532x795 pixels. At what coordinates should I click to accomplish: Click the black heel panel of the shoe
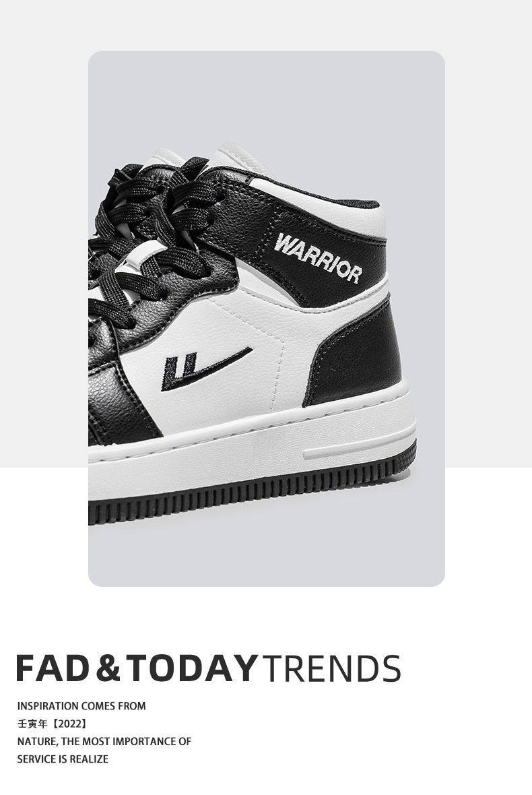click(356, 353)
